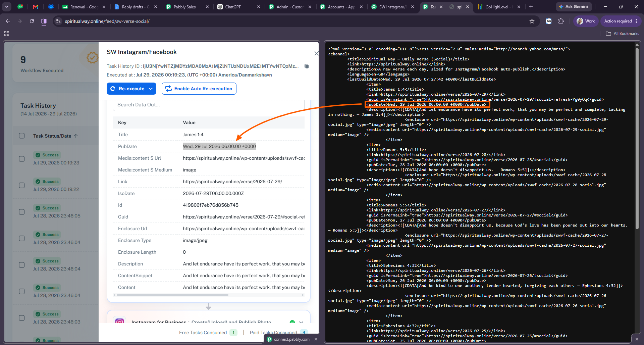Open the All Bookmarks folder

tap(623, 34)
